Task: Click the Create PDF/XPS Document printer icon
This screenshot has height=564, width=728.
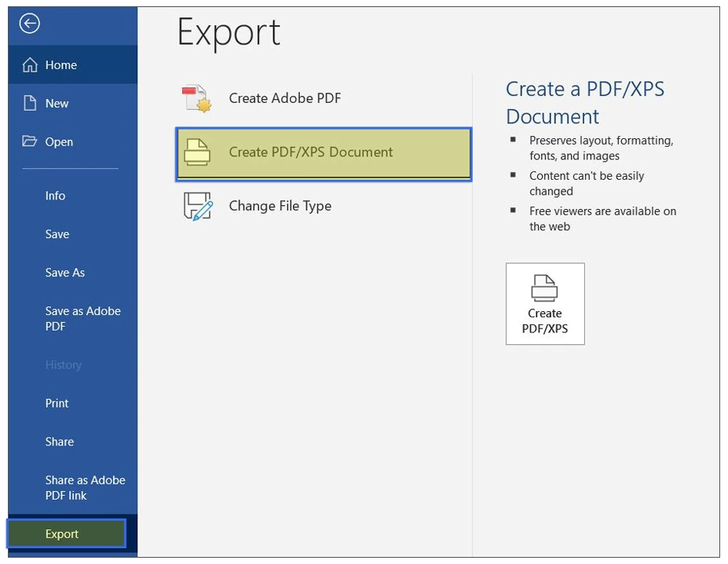Action: tap(197, 152)
